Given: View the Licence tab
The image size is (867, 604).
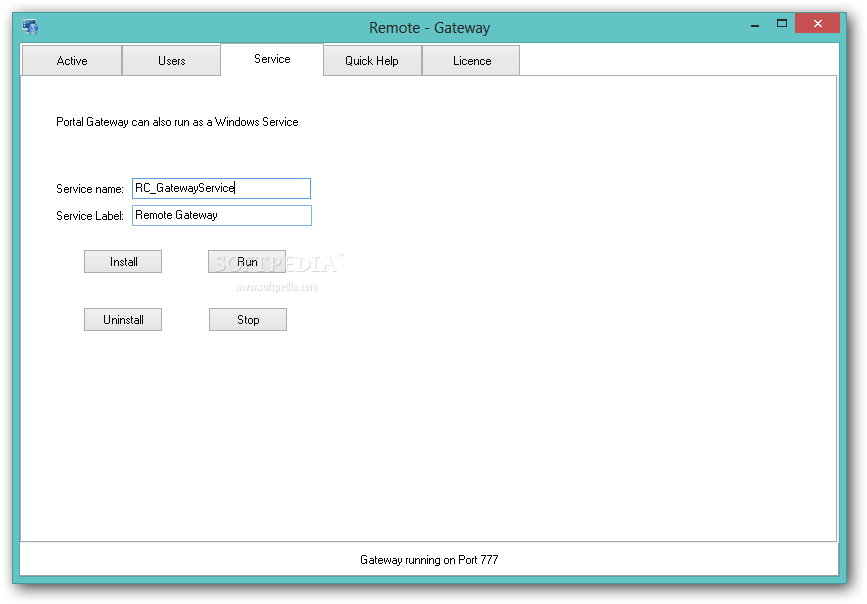Looking at the screenshot, I should pos(471,61).
